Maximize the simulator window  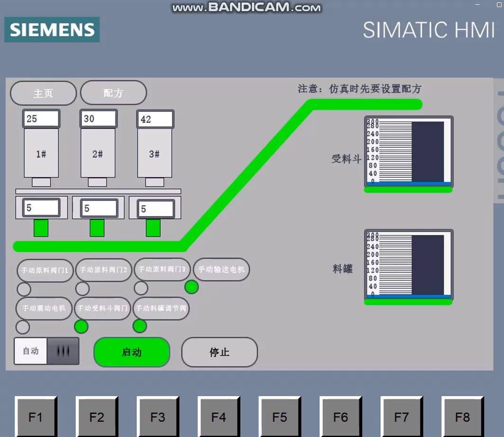click(x=499, y=4)
